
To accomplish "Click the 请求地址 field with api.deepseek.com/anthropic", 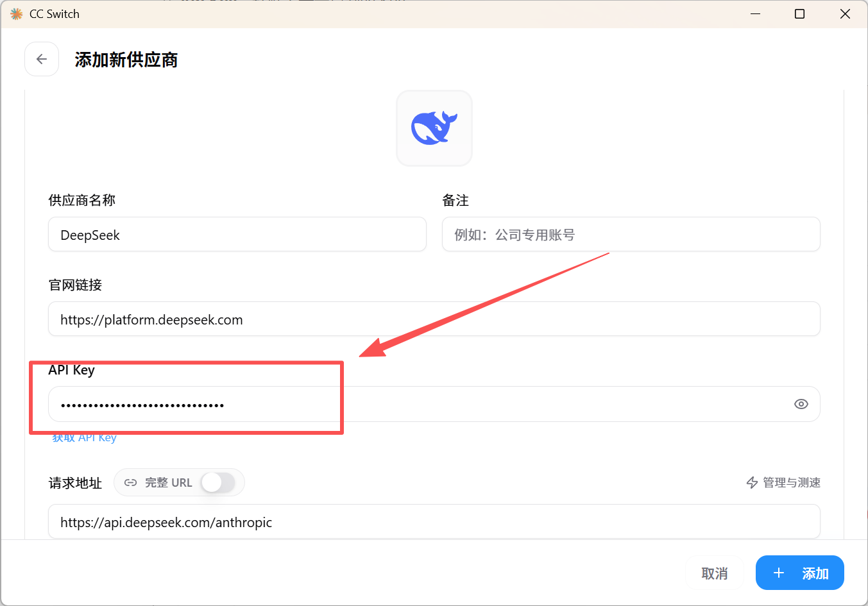I will pyautogui.click(x=434, y=521).
